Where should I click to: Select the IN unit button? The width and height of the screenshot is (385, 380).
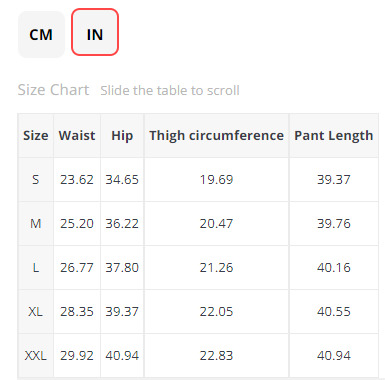coord(95,32)
